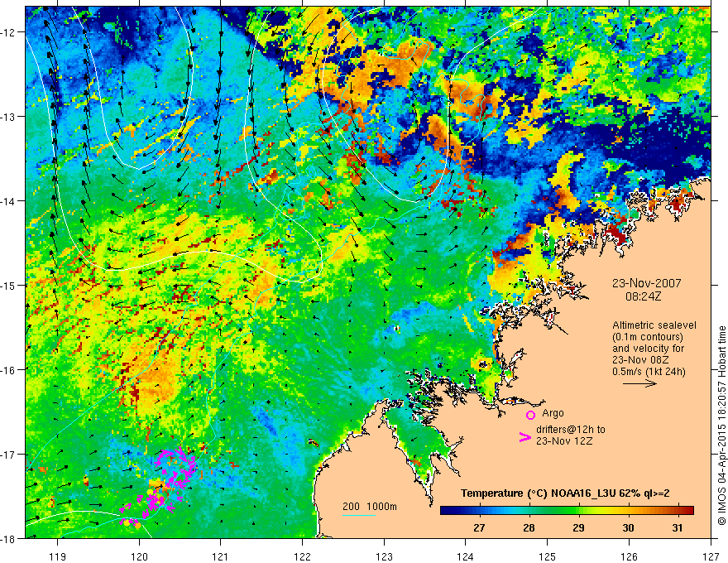Click the longitude axis label 121
The height and width of the screenshot is (563, 728).
(221, 556)
